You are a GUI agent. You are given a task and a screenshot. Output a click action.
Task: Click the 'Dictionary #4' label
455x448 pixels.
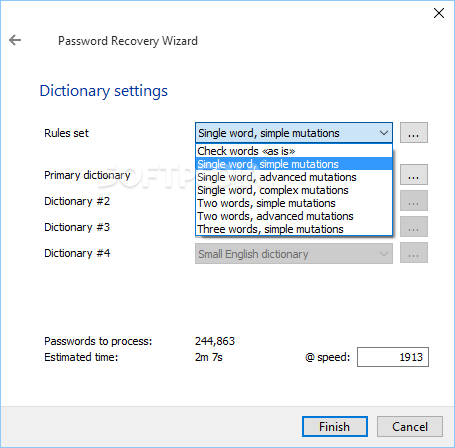[x=77, y=253]
